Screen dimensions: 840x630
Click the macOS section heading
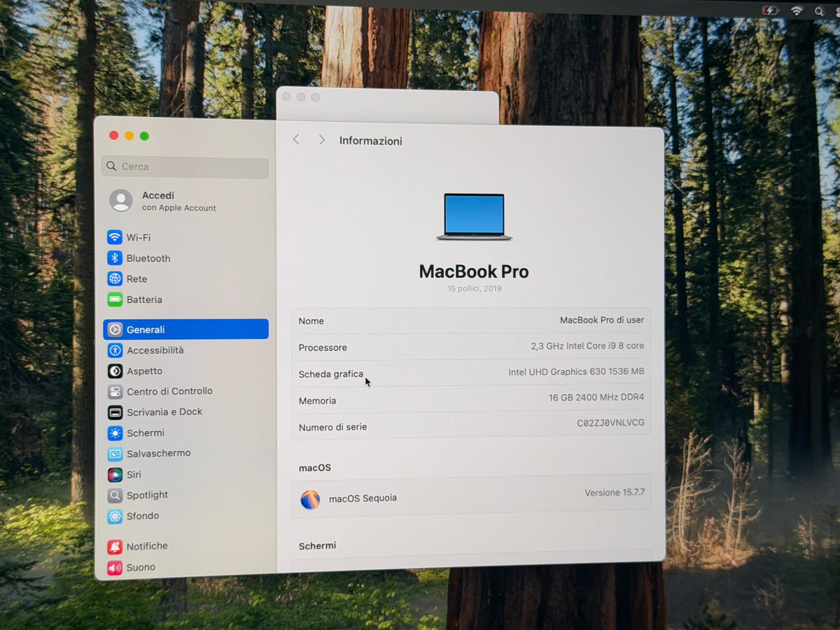pos(315,468)
